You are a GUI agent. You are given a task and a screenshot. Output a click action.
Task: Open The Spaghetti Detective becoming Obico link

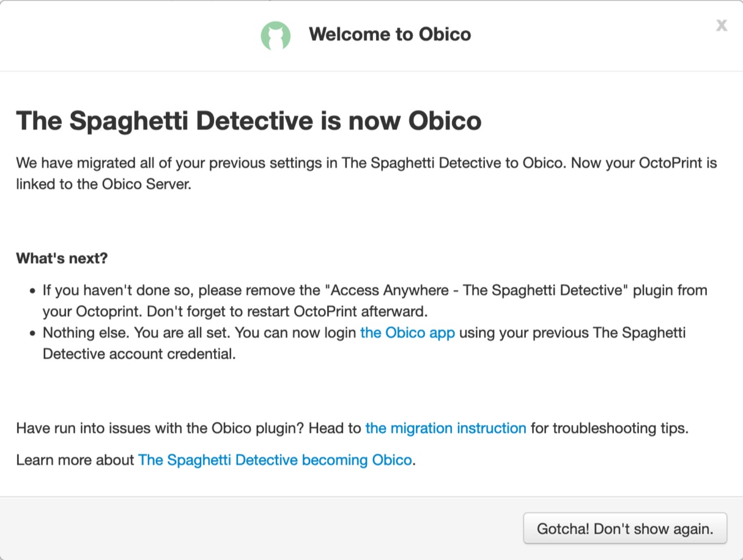click(x=275, y=460)
